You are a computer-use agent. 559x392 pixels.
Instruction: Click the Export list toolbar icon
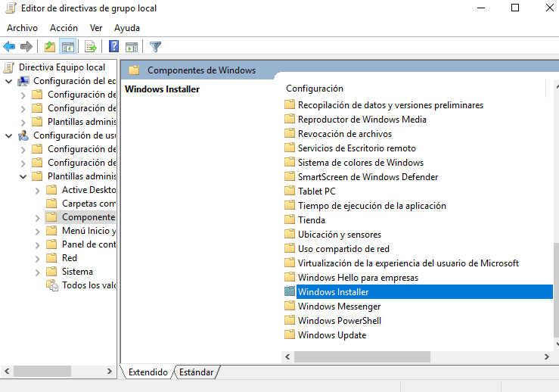(91, 46)
